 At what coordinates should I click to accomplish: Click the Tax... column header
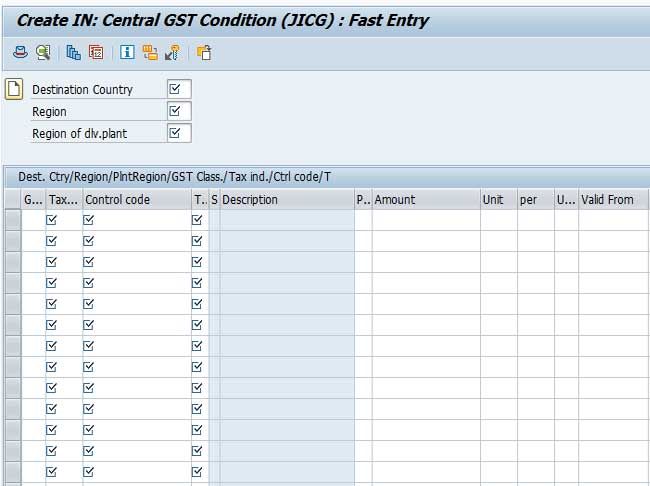click(x=64, y=199)
